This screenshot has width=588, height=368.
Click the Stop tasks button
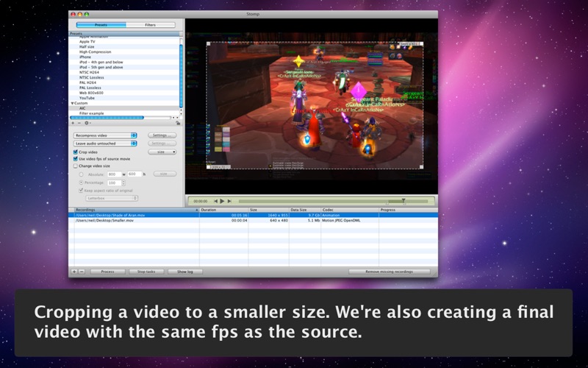point(146,272)
